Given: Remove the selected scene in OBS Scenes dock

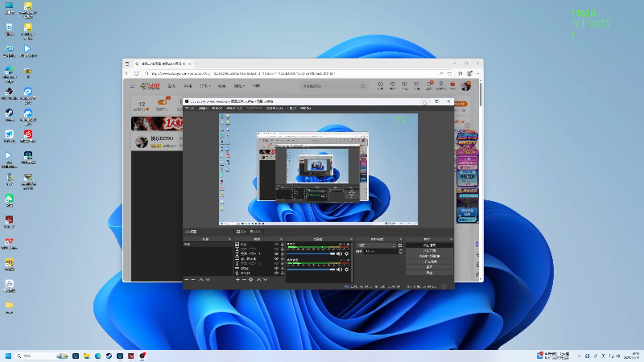Looking at the screenshot, I should point(193,279).
